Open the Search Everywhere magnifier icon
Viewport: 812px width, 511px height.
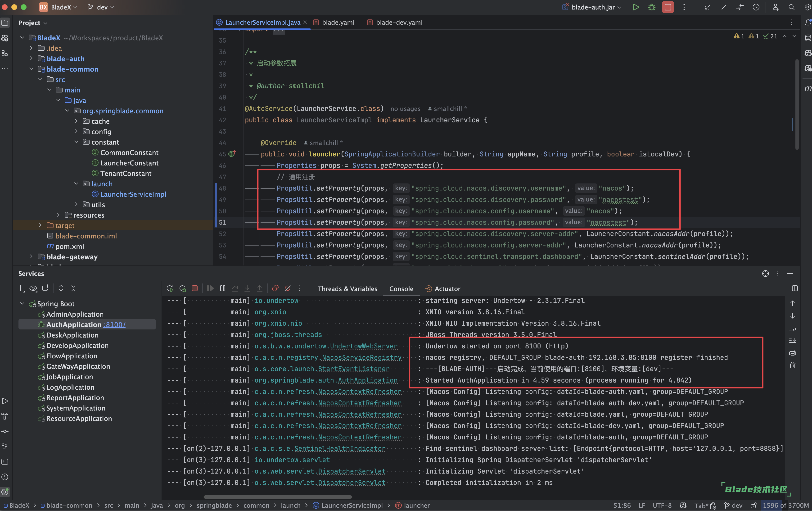(791, 7)
